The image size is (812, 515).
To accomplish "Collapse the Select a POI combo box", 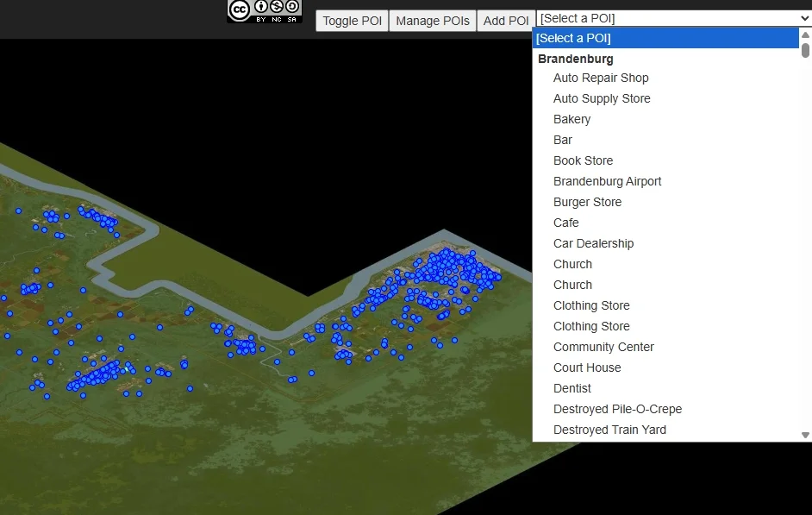I will tap(674, 18).
